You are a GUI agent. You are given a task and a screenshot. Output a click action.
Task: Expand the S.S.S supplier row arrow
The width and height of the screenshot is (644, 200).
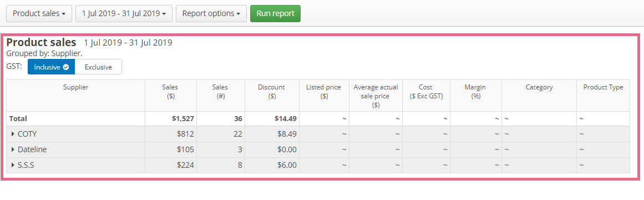13,166
